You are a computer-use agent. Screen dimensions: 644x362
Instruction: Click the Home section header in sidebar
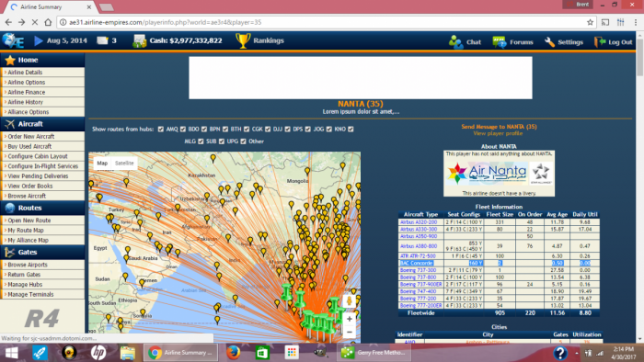pos(42,60)
